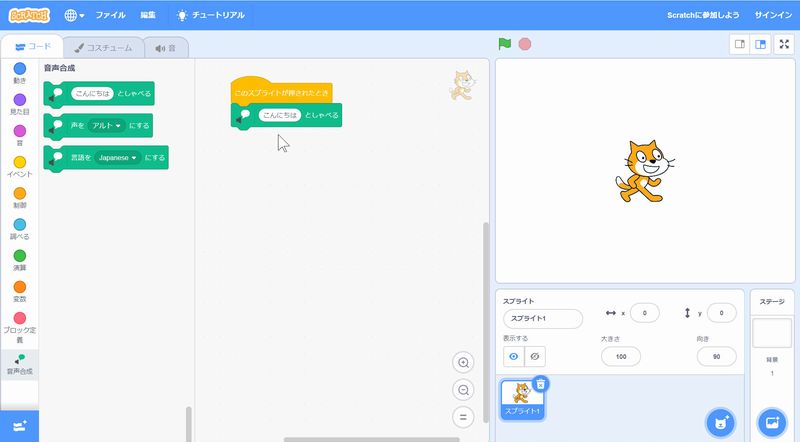
Task: Click the サインイン link
Action: (772, 15)
